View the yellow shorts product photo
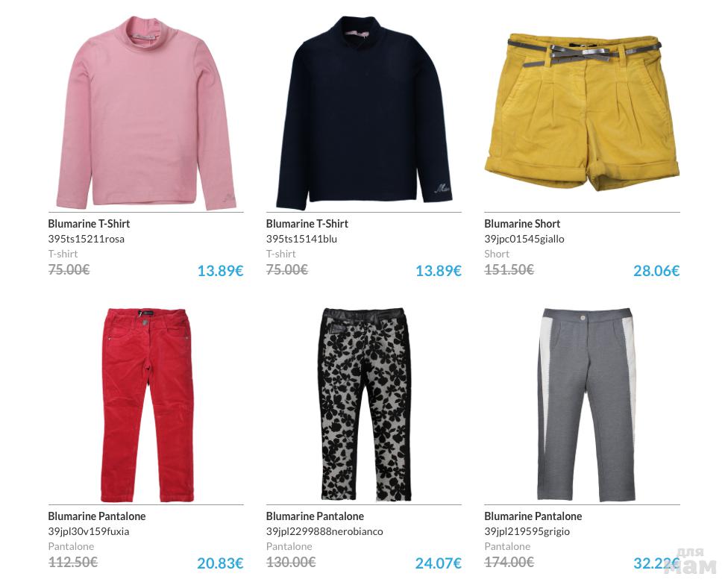 [x=582, y=111]
